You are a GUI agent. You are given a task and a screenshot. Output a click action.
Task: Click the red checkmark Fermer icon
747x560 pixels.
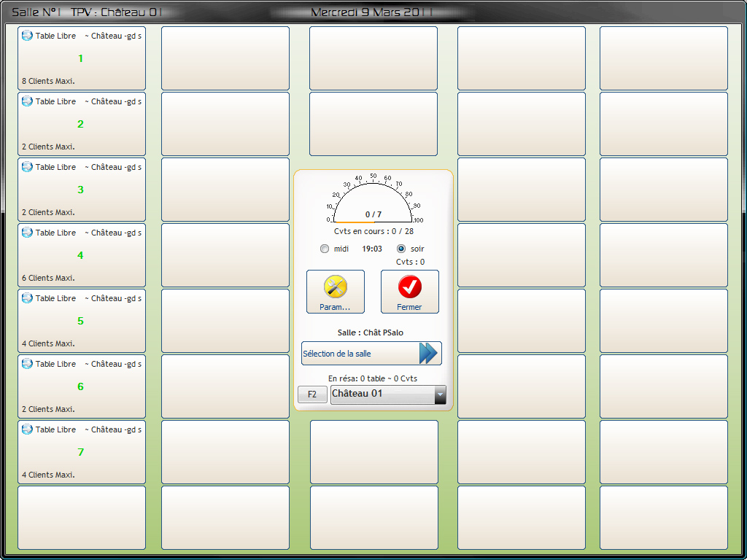tap(410, 287)
